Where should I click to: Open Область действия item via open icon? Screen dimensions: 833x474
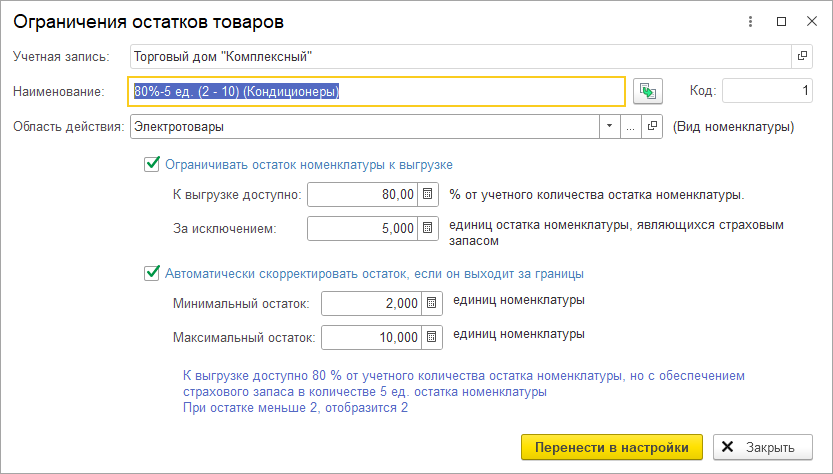click(x=652, y=127)
